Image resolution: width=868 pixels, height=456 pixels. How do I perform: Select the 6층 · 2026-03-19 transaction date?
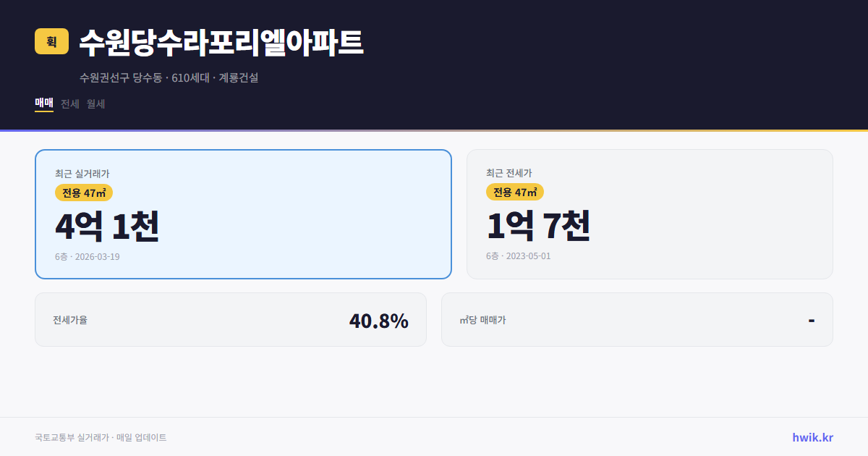point(88,256)
